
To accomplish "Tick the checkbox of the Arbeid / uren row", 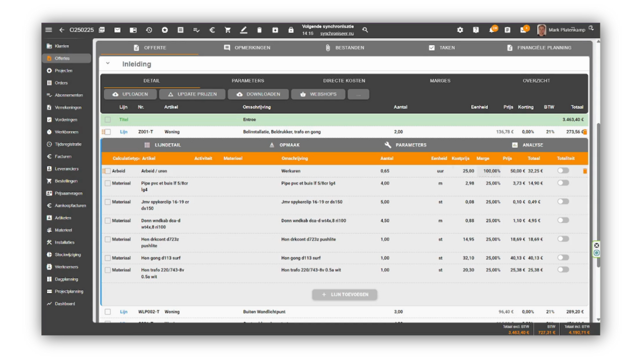I will pos(108,171).
